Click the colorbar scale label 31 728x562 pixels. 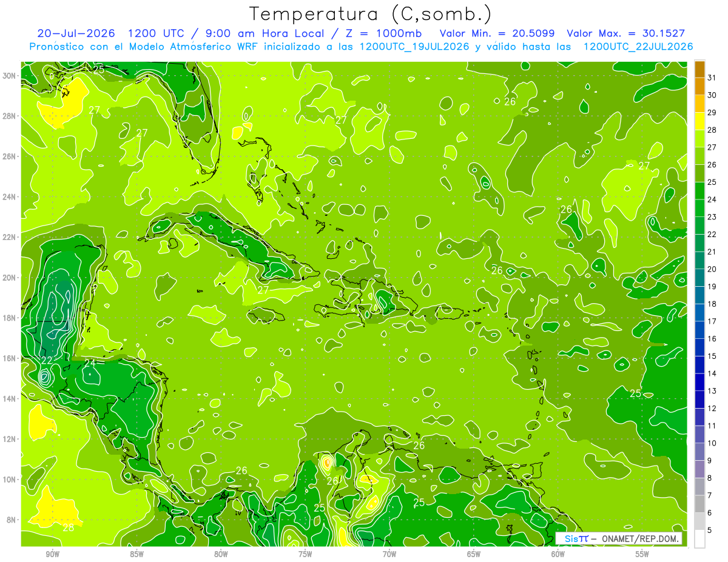pos(712,77)
